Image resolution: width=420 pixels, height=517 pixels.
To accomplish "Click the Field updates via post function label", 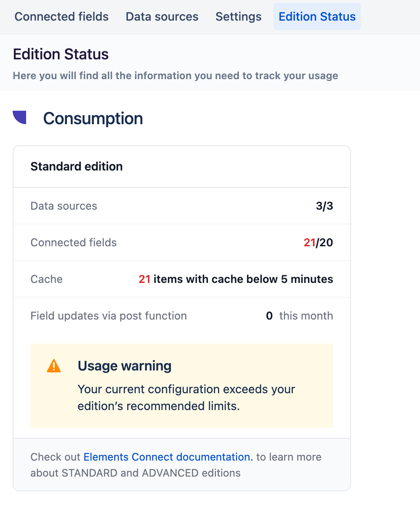I will click(109, 316).
